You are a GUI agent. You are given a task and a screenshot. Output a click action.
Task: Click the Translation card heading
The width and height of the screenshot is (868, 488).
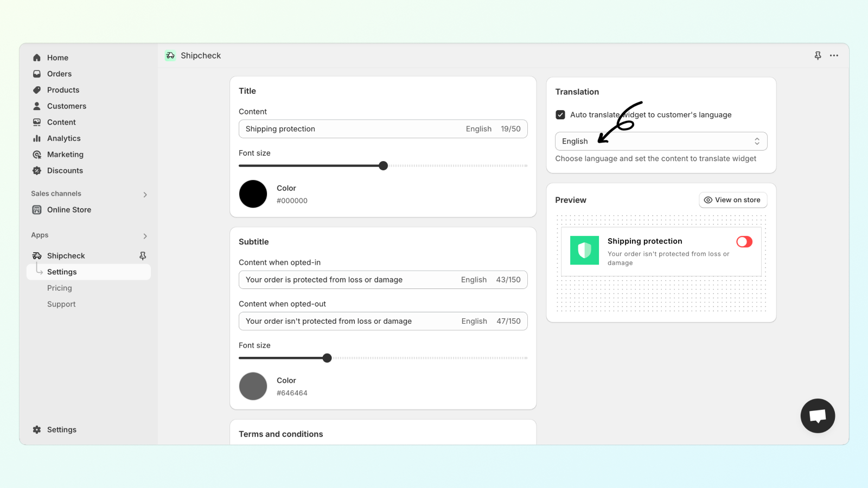pos(577,92)
